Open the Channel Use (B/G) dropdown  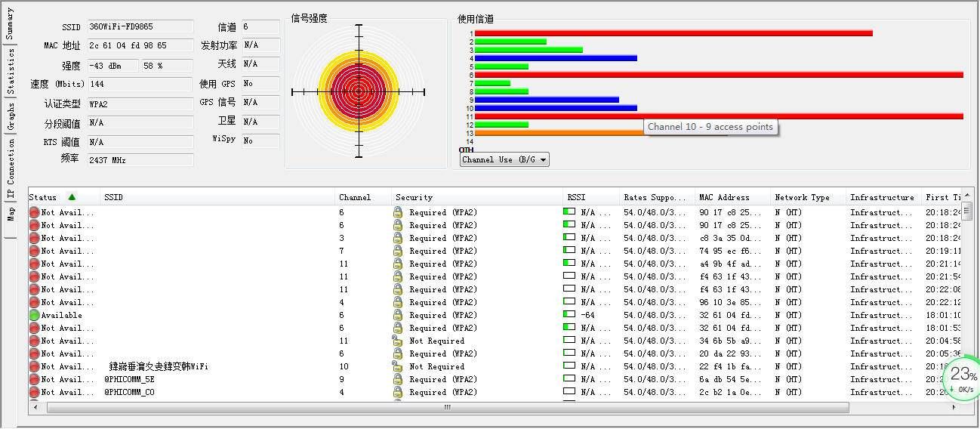(x=504, y=159)
